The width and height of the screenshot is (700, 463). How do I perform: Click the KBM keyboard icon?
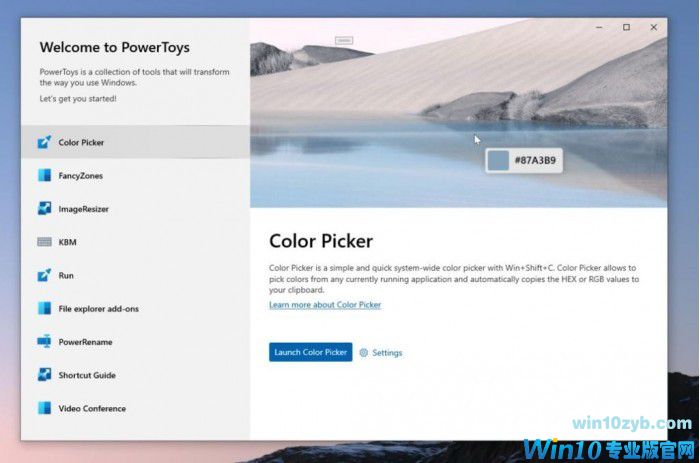pyautogui.click(x=44, y=242)
